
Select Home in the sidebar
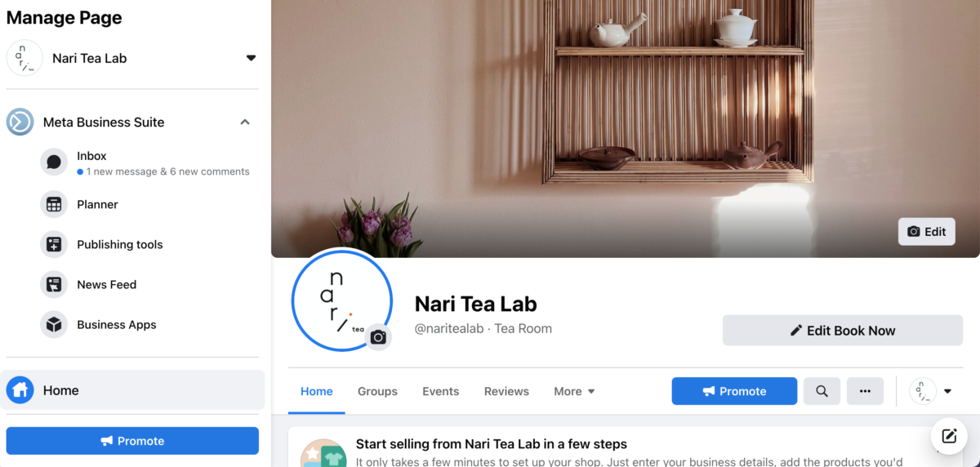[136, 390]
